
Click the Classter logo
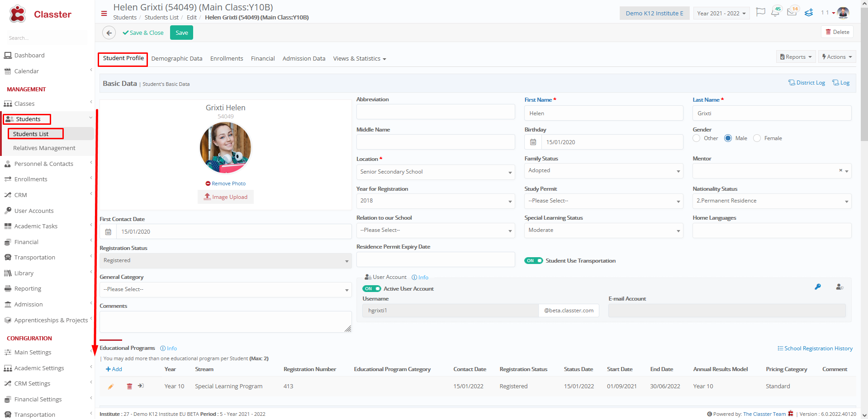pos(40,14)
